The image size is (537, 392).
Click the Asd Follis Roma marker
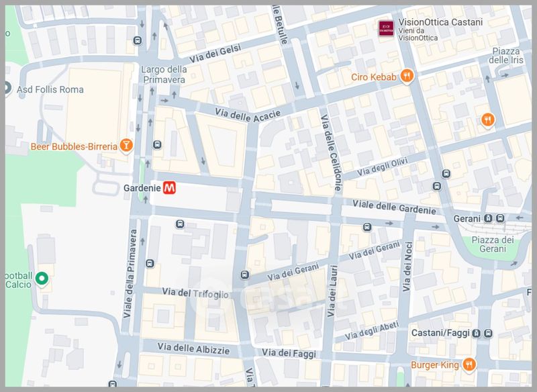pyautogui.click(x=7, y=88)
